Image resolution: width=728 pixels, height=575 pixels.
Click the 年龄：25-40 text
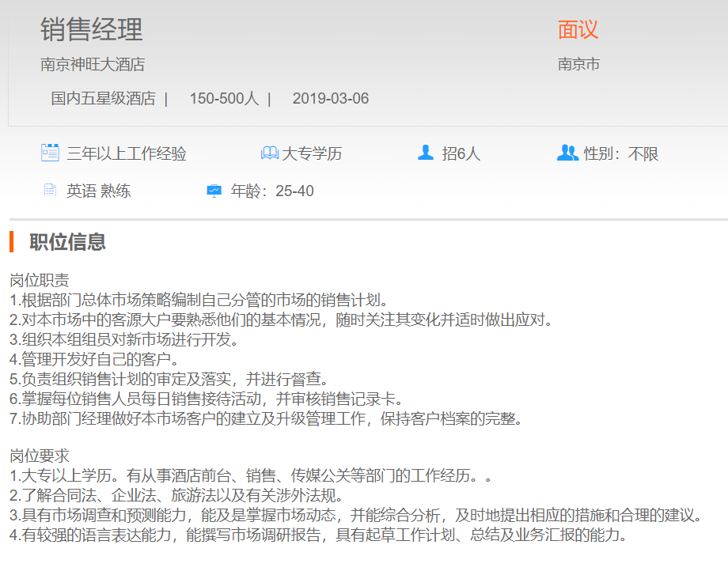272,191
